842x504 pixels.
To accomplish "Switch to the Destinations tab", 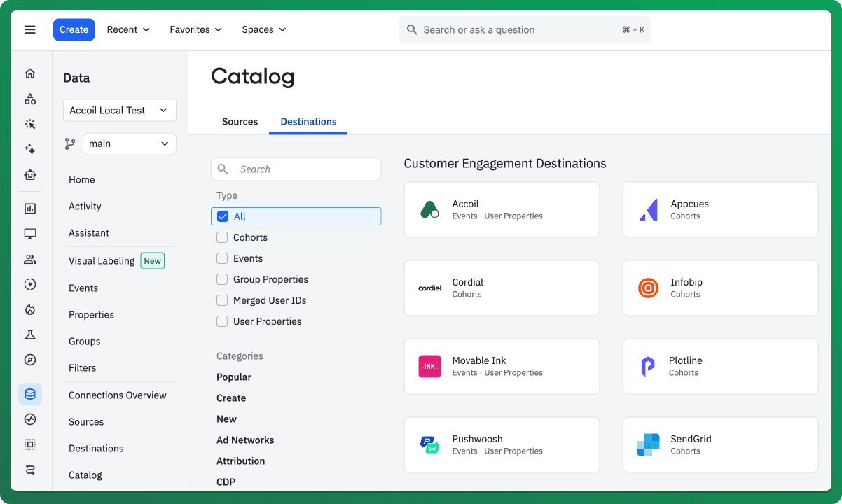I will [308, 121].
